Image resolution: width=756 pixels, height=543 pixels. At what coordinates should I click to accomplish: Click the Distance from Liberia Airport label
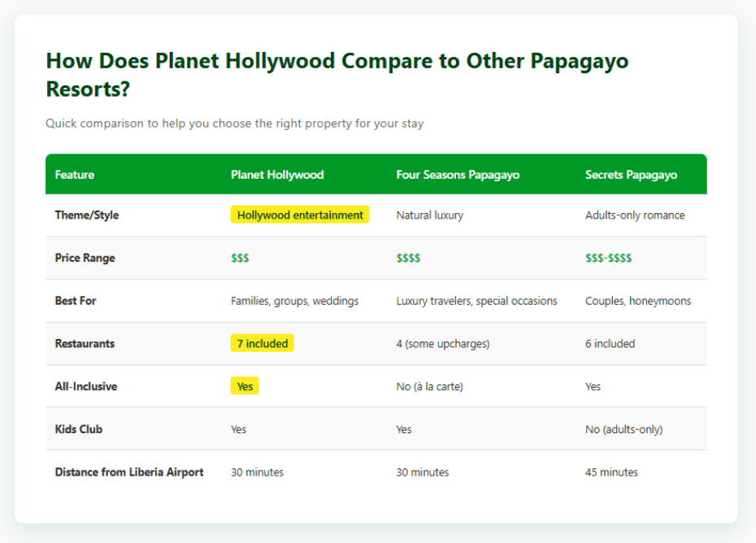coord(129,471)
